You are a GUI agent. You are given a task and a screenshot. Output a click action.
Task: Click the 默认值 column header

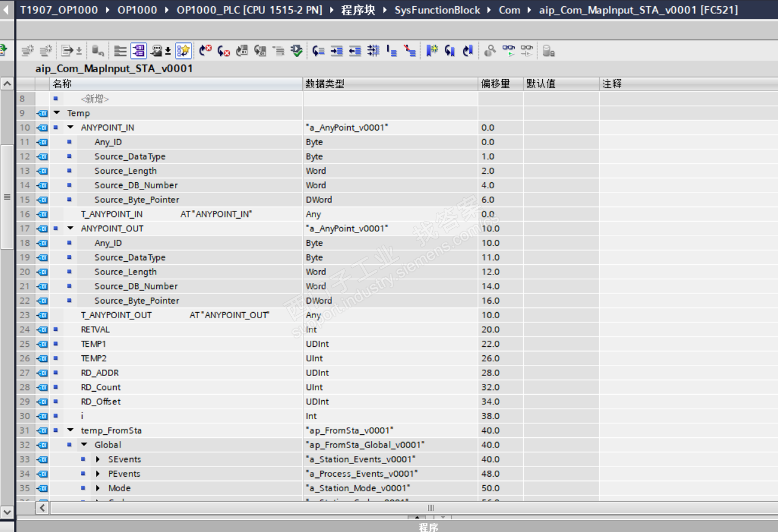tap(562, 84)
